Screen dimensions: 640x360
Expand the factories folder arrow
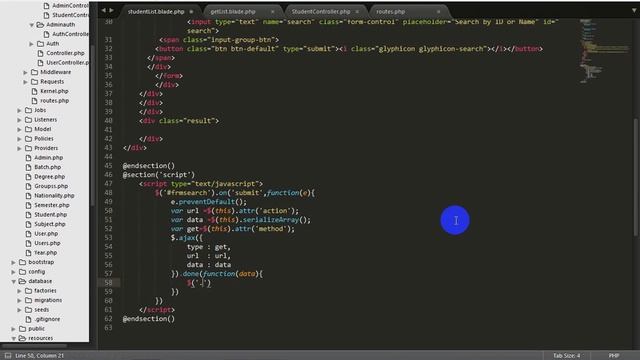point(19,291)
